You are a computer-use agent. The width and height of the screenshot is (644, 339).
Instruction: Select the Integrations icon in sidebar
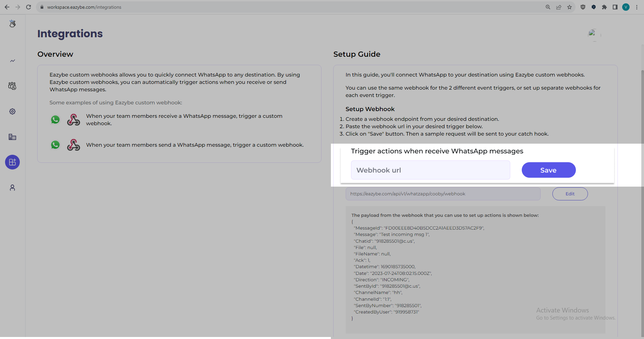[12, 162]
